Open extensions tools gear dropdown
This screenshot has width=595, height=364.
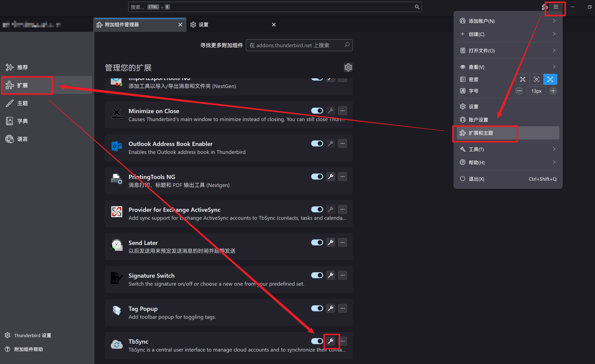[348, 67]
